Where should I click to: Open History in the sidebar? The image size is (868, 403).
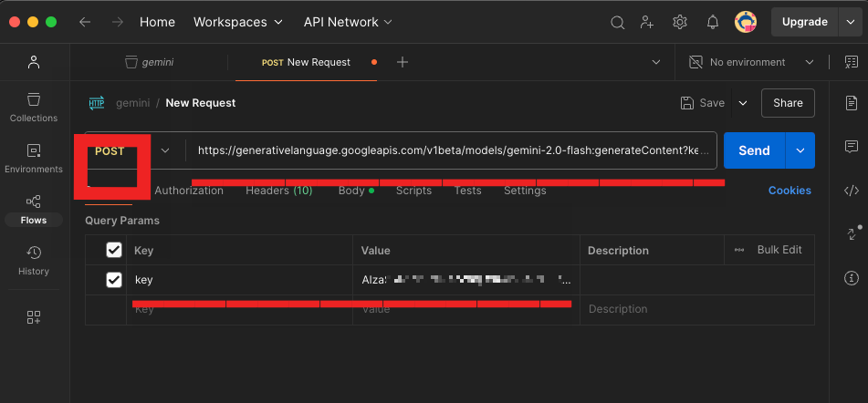click(34, 261)
